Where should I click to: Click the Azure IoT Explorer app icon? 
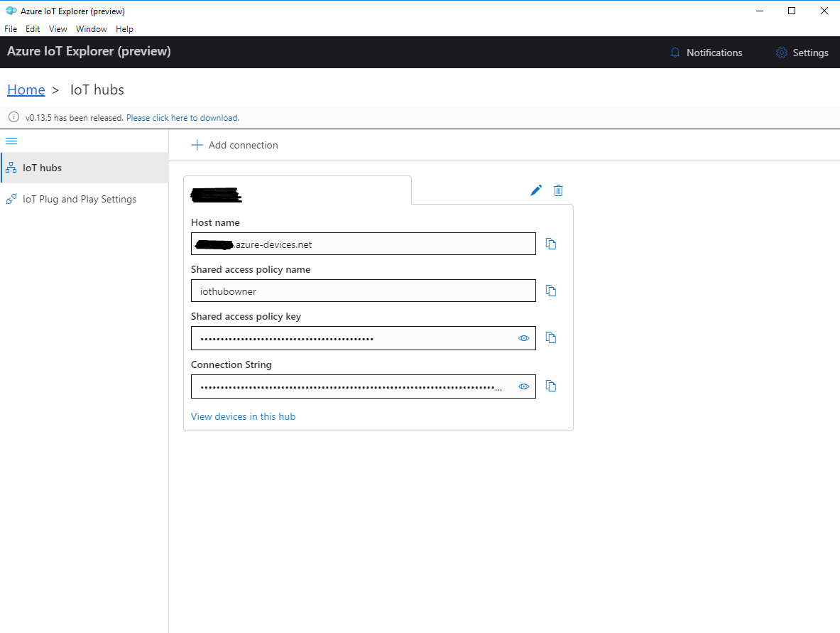(x=11, y=11)
